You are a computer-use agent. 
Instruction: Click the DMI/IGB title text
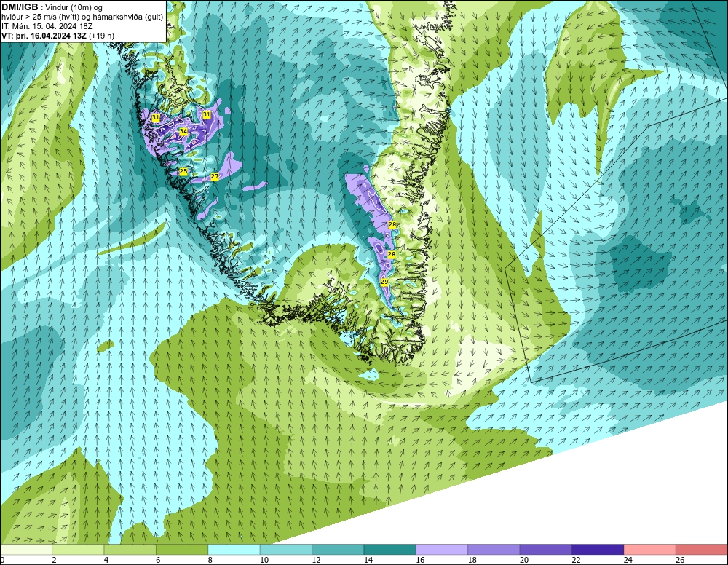[20, 7]
